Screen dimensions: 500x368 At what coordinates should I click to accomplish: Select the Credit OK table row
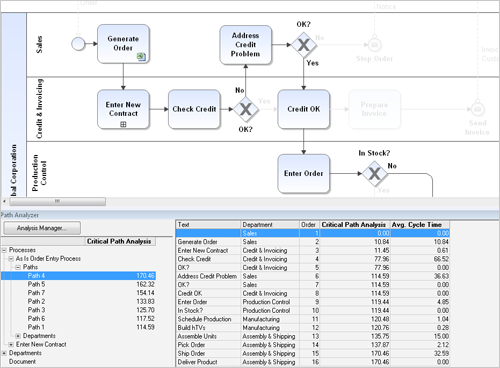pos(313,294)
